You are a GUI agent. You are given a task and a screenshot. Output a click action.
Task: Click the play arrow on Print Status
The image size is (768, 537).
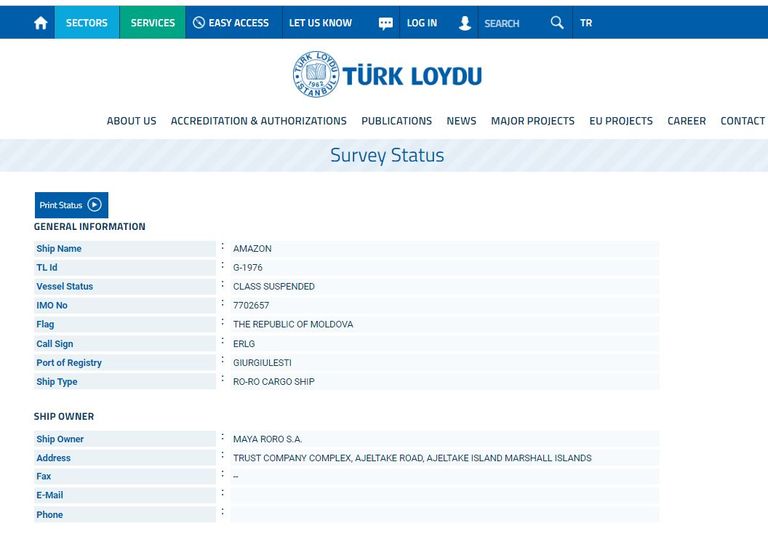tap(95, 205)
